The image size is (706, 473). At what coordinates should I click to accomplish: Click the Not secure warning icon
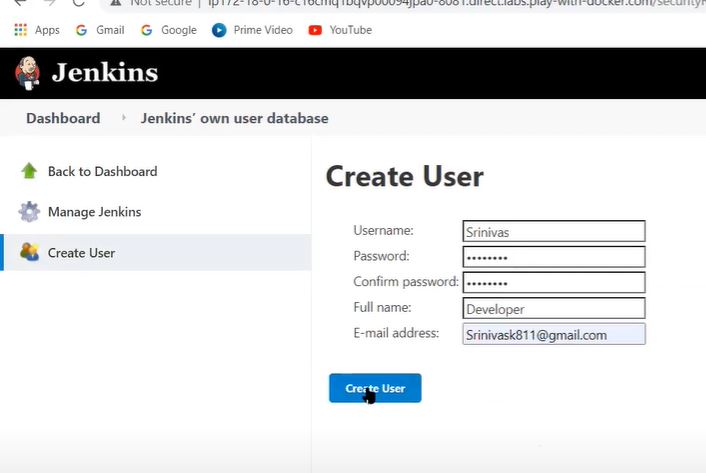[x=116, y=3]
